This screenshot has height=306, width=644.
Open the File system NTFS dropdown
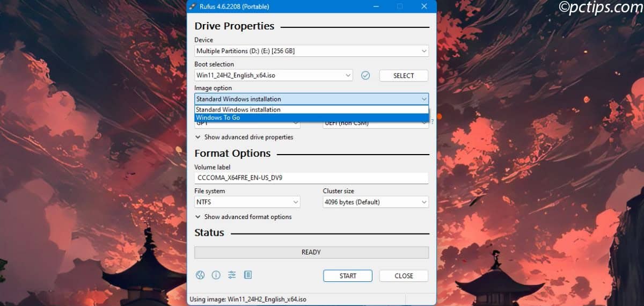[x=247, y=202]
